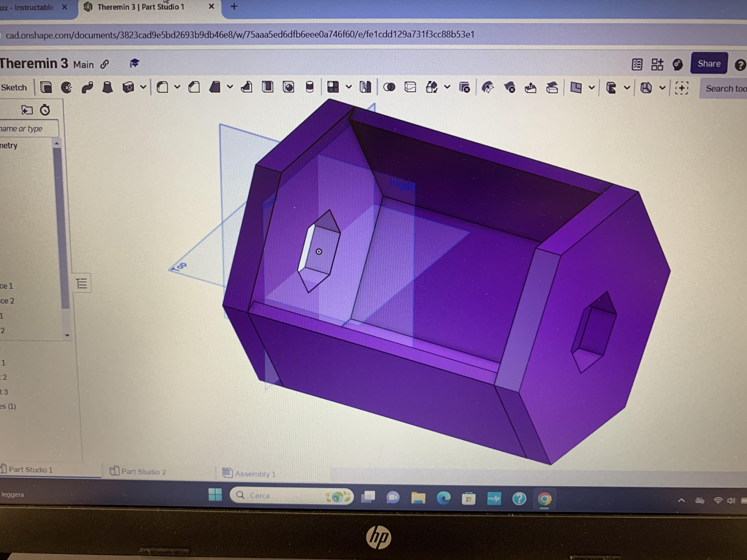Click the Theremin 3 document title
Image resolution: width=747 pixels, height=560 pixels.
34,64
